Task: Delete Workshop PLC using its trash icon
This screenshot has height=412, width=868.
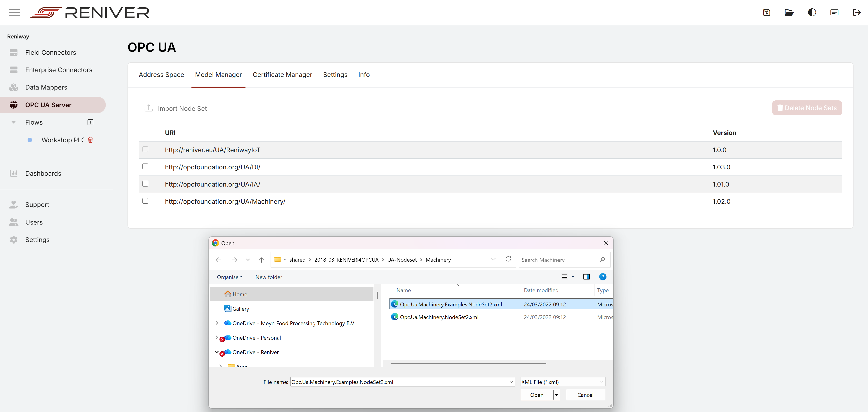Action: point(90,140)
